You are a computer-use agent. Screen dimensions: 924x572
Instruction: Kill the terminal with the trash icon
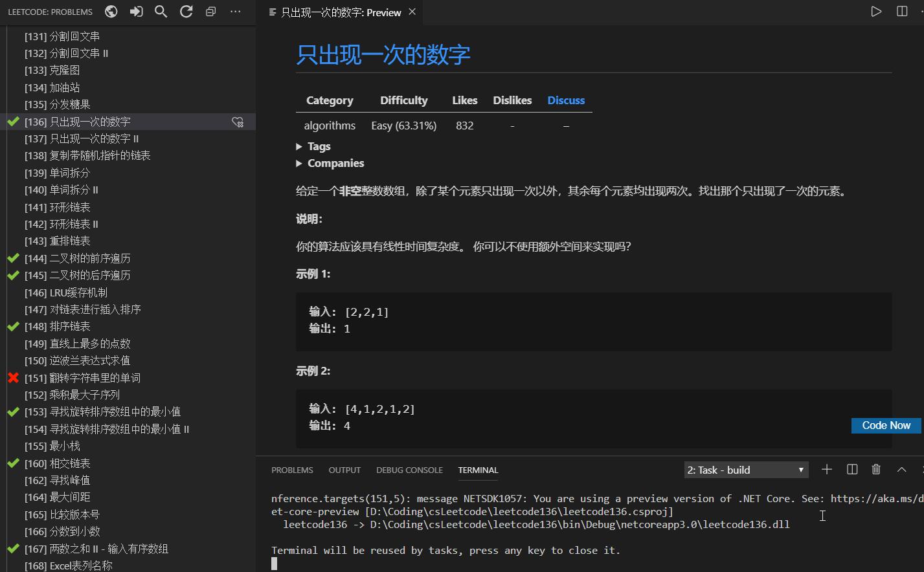click(877, 469)
